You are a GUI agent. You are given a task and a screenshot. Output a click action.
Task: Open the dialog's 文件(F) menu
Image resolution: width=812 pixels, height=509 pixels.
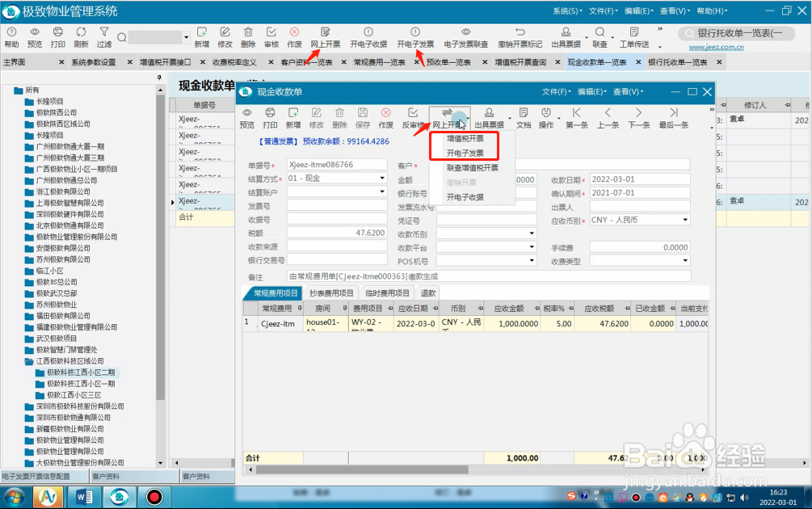click(556, 91)
